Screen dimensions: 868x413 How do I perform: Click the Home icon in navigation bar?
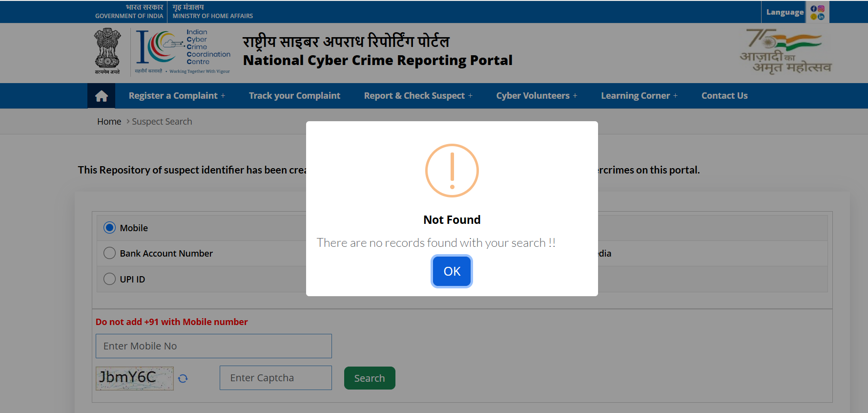click(102, 96)
